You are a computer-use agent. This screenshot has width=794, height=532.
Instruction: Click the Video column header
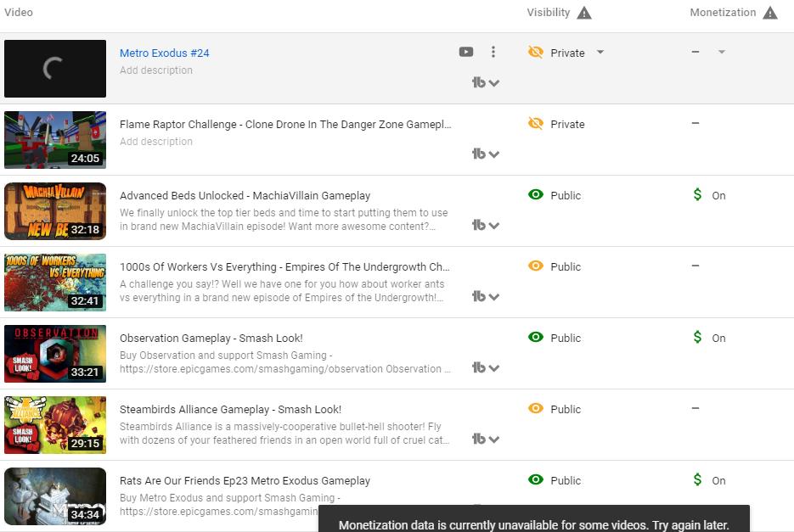(19, 13)
